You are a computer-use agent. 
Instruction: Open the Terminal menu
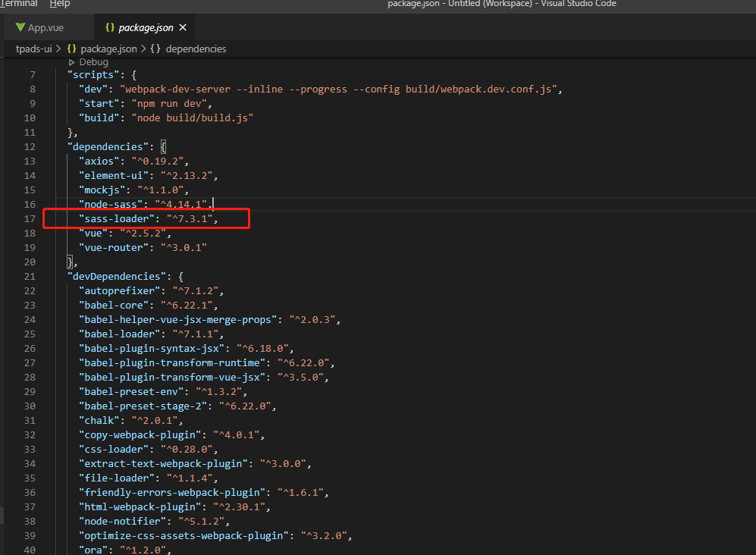pyautogui.click(x=19, y=4)
